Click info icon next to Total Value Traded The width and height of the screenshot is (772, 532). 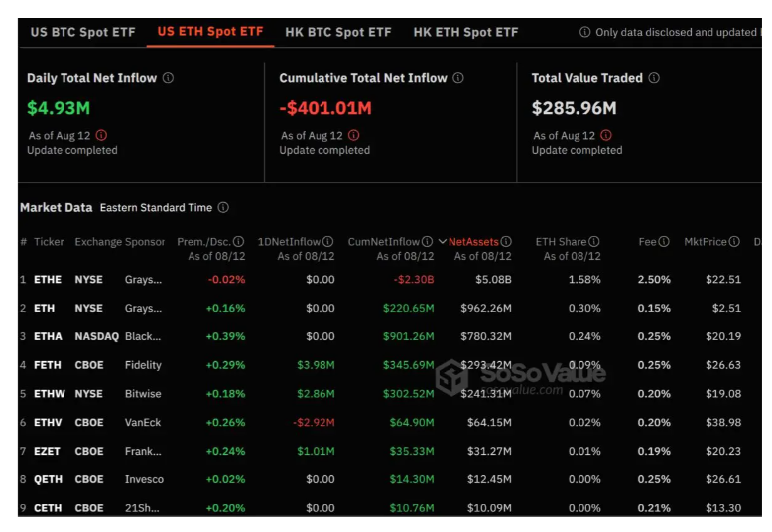click(654, 78)
